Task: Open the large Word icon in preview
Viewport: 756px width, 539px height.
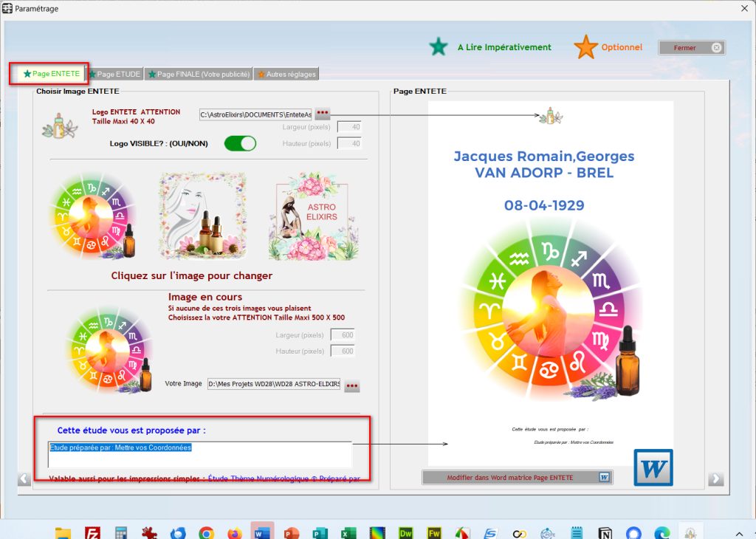Action: coord(653,467)
